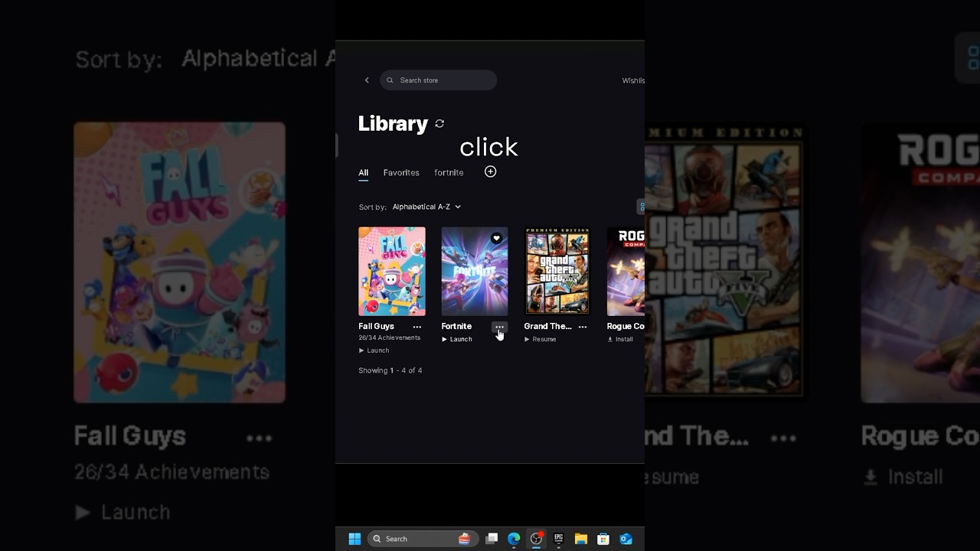Launch Fortnite

point(456,339)
